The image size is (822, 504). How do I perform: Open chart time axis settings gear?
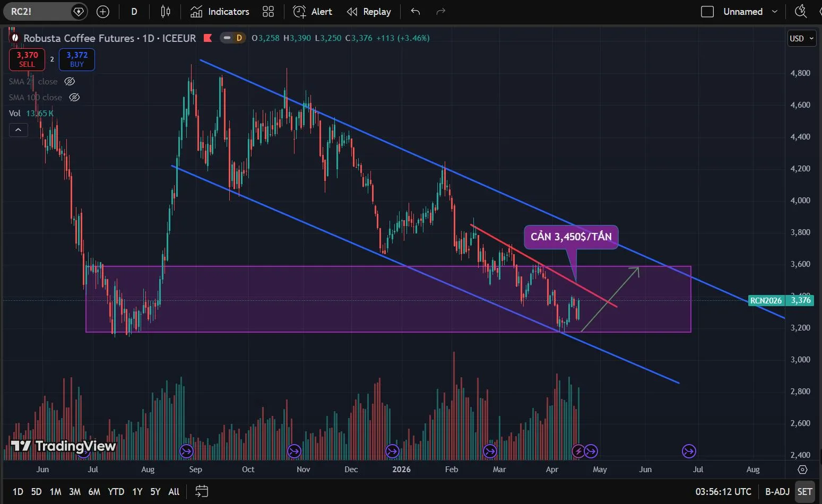[x=802, y=470]
